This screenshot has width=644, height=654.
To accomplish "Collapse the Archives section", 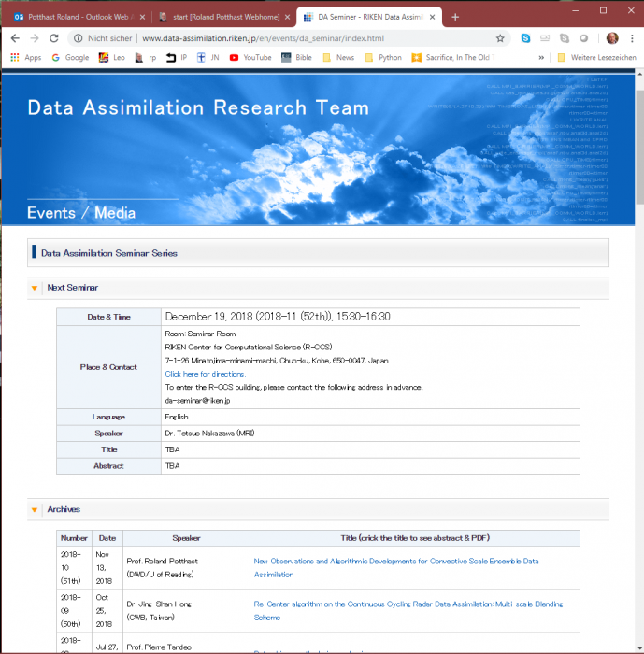I will point(35,509).
